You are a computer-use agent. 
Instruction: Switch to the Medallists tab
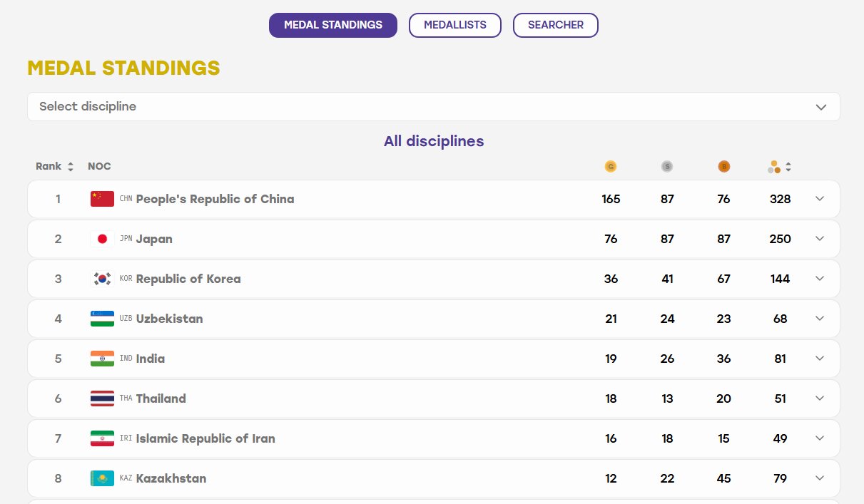point(455,25)
